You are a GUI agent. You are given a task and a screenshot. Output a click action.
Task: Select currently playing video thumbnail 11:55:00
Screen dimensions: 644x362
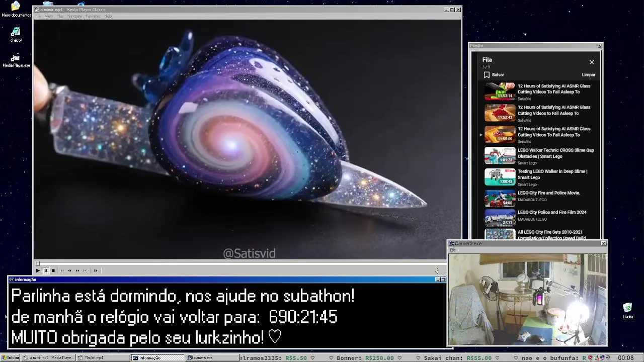coord(500,134)
